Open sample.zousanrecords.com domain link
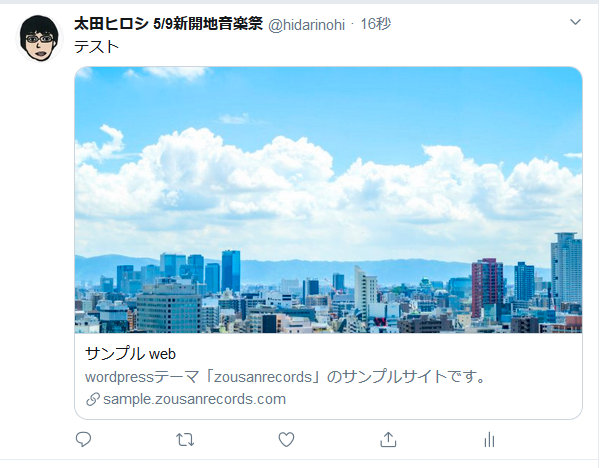This screenshot has width=613, height=468. pyautogui.click(x=194, y=399)
